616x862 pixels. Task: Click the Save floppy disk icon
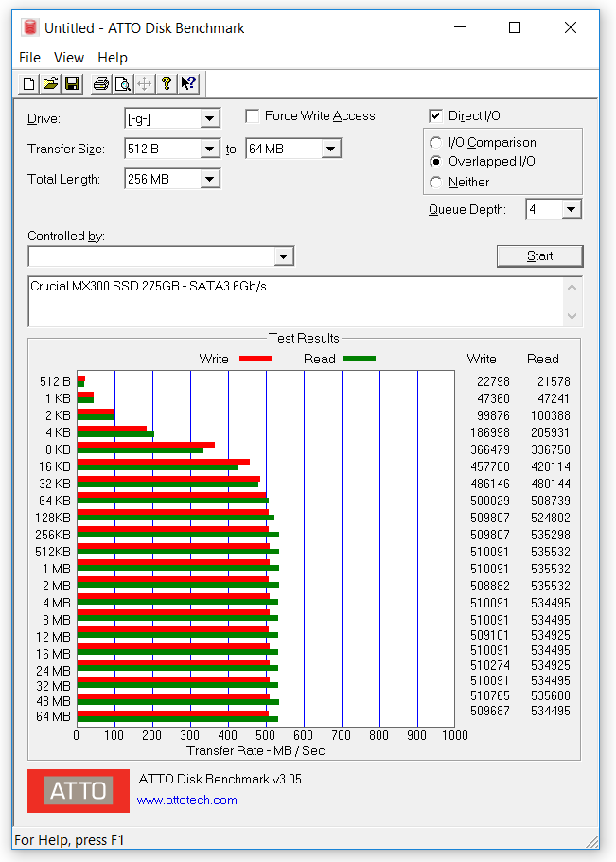pyautogui.click(x=72, y=83)
